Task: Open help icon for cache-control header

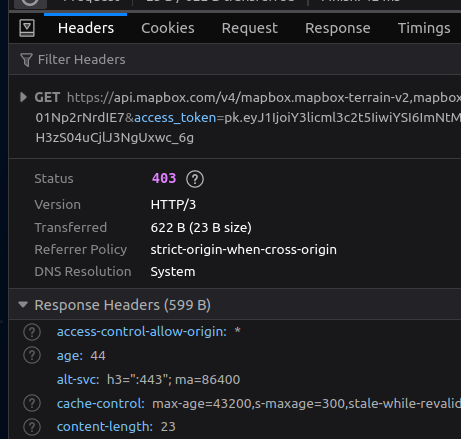Action: tap(32, 403)
